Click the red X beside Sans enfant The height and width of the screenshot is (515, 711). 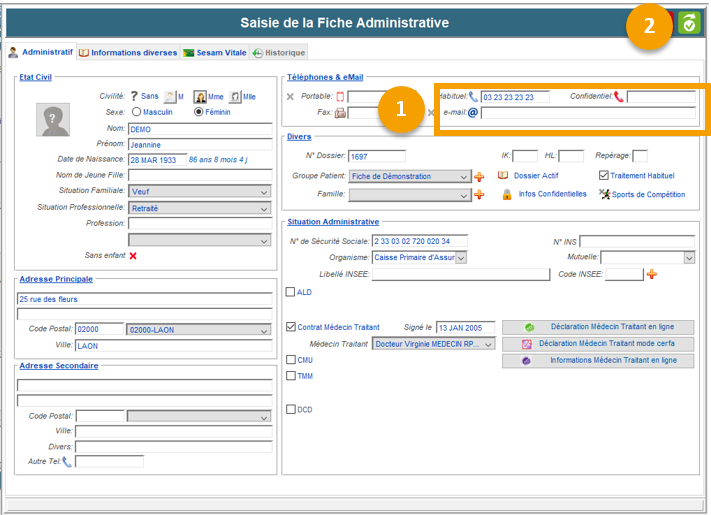(132, 256)
